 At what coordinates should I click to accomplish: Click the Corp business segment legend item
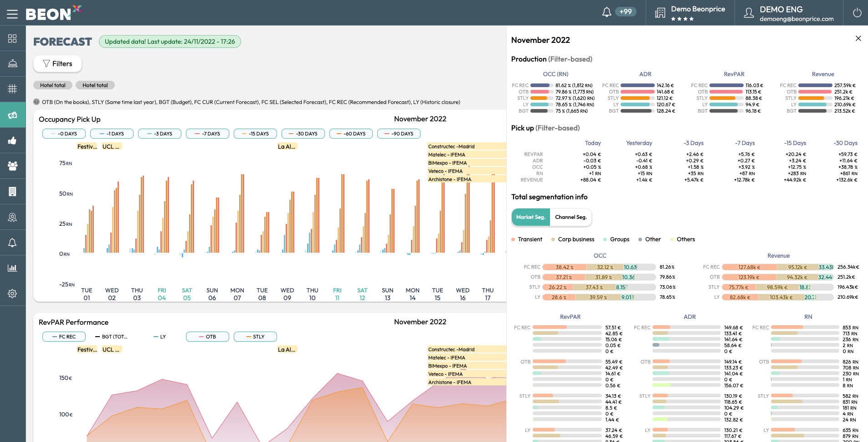[x=573, y=239]
